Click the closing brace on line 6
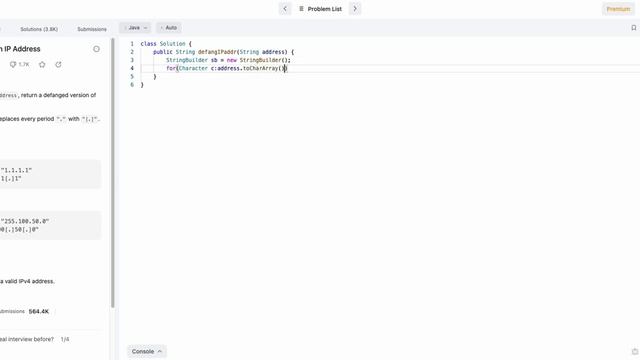The image size is (640, 360). coord(142,85)
